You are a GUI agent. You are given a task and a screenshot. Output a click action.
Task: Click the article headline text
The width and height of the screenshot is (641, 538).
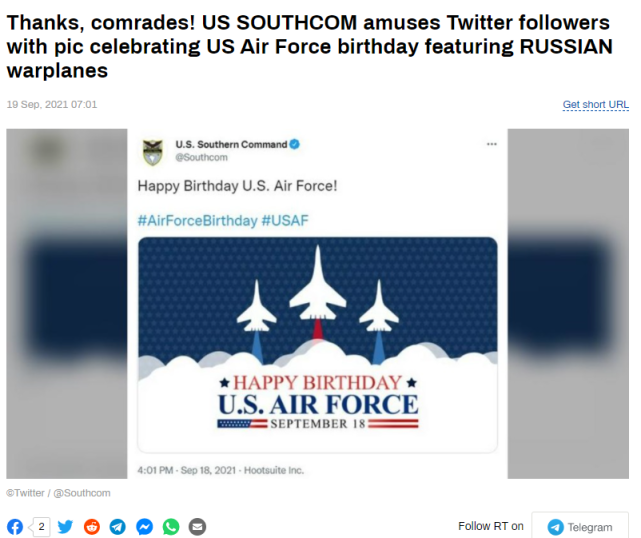tap(310, 47)
